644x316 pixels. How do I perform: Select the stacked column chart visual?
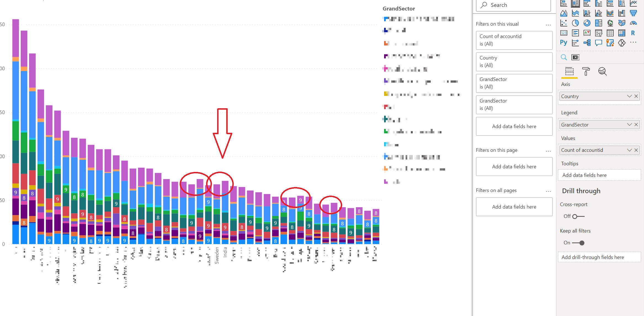(x=575, y=3)
